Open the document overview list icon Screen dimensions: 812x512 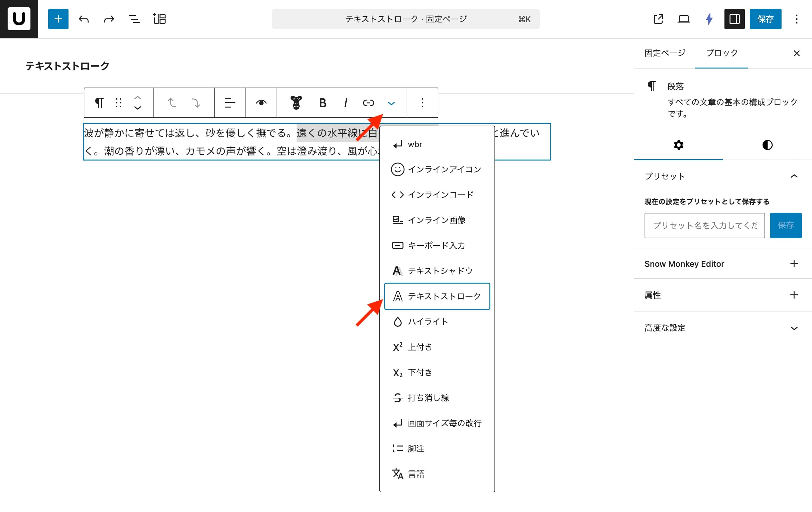tap(134, 19)
